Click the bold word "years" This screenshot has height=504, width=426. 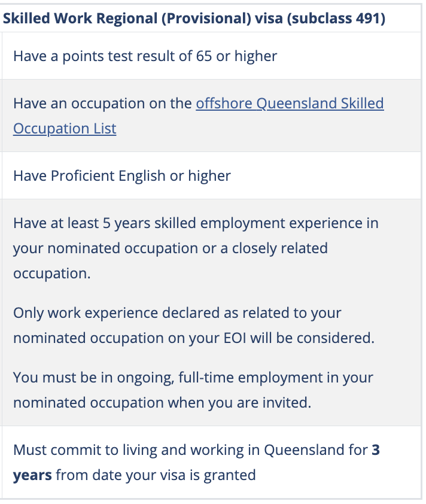32,475
